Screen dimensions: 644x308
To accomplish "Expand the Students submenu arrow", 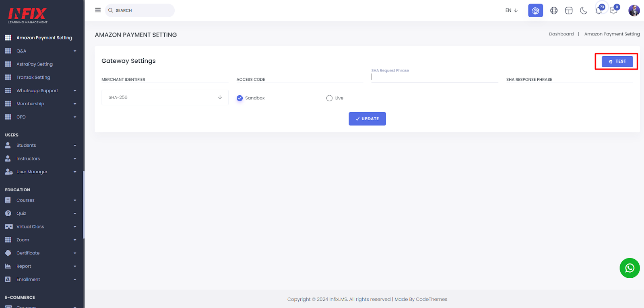I will point(75,146).
